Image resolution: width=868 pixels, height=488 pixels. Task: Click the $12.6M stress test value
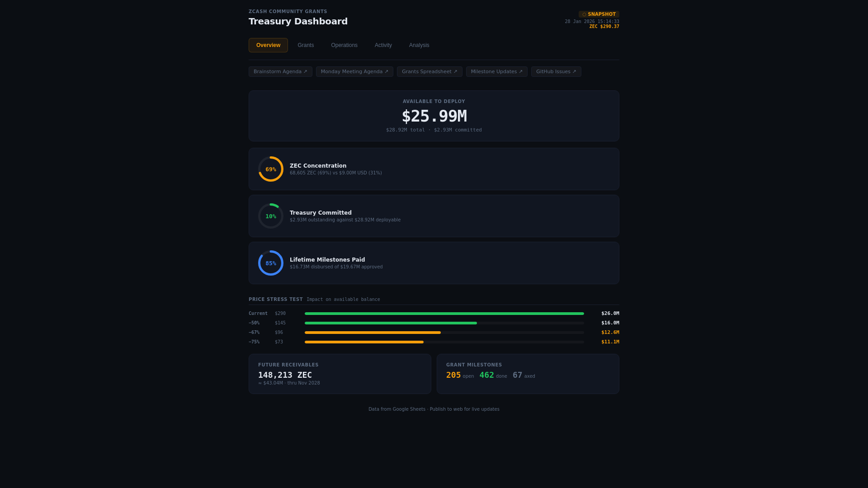[x=610, y=333]
